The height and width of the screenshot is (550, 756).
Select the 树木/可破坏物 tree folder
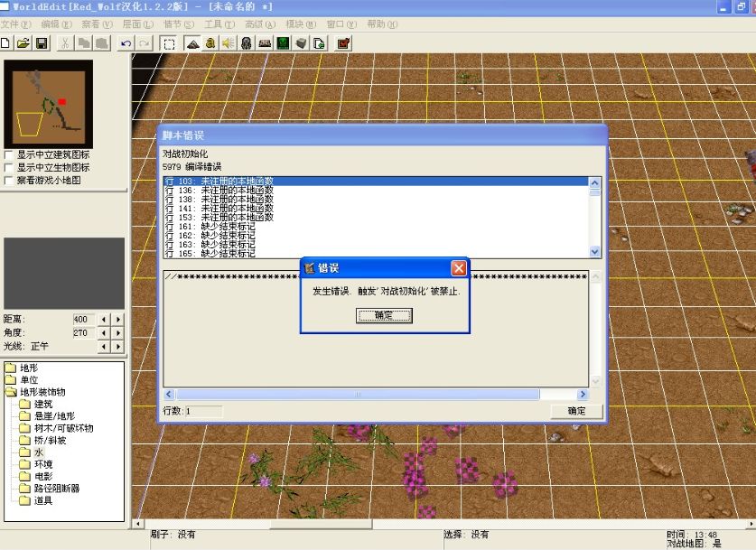click(62, 428)
